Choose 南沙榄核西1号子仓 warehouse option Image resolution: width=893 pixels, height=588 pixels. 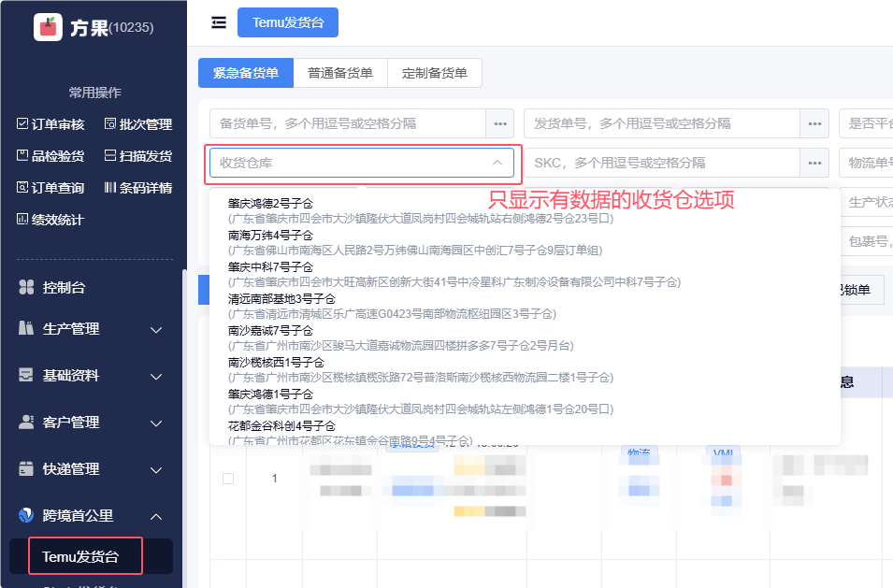pos(420,370)
